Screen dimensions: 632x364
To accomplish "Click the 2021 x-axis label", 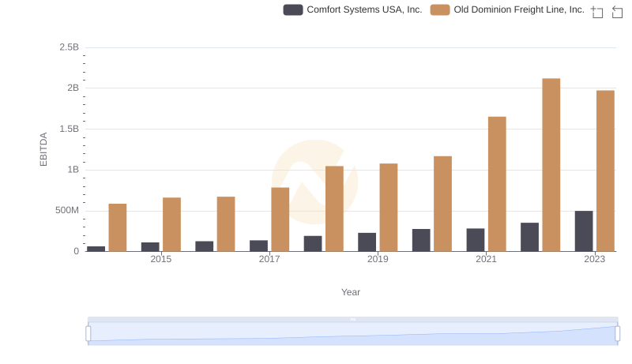I will pyautogui.click(x=486, y=259).
